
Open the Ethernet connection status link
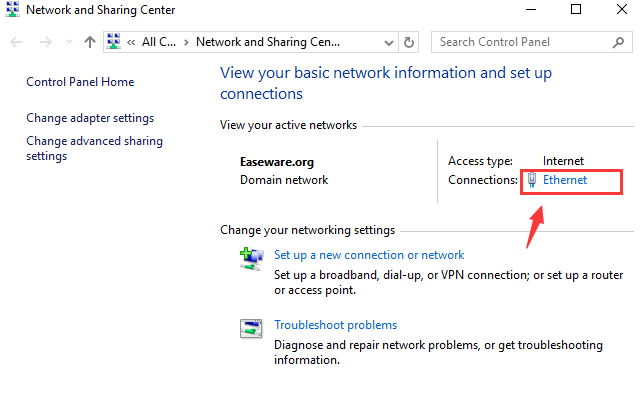click(564, 180)
